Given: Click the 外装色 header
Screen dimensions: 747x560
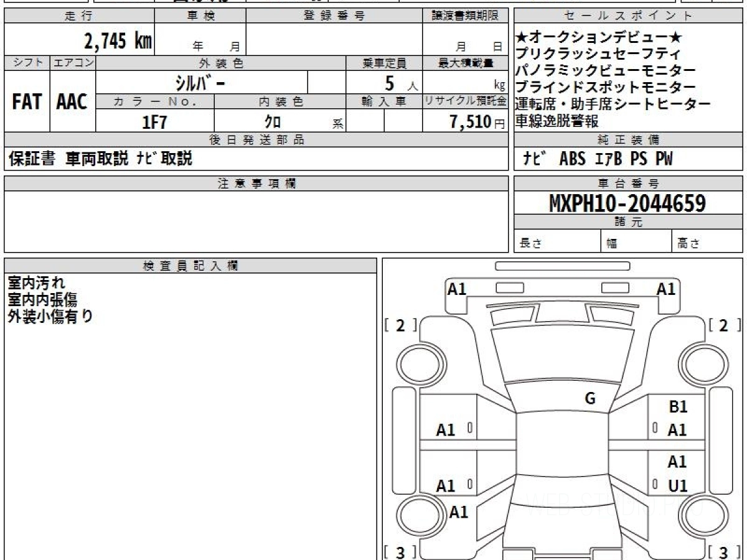Looking at the screenshot, I should [x=221, y=63].
